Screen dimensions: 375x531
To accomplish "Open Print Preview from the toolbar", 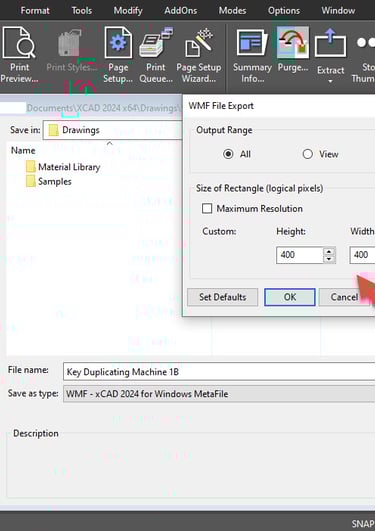I will (19, 56).
